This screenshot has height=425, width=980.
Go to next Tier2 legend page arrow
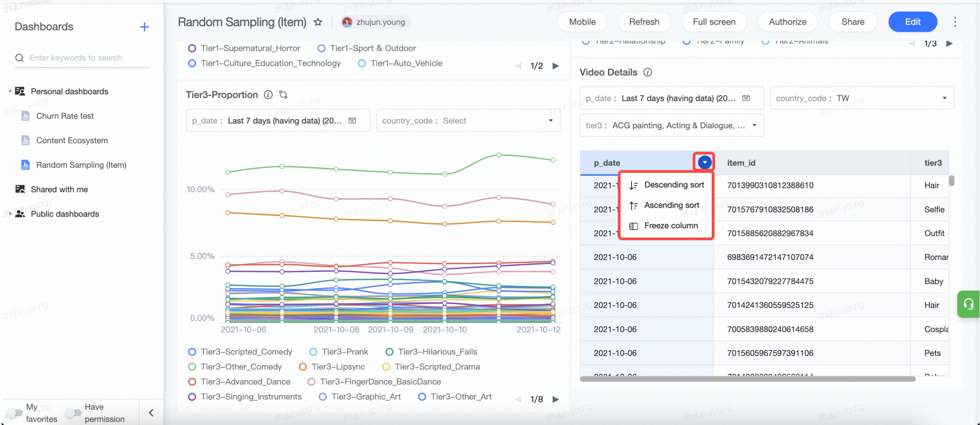click(950, 43)
